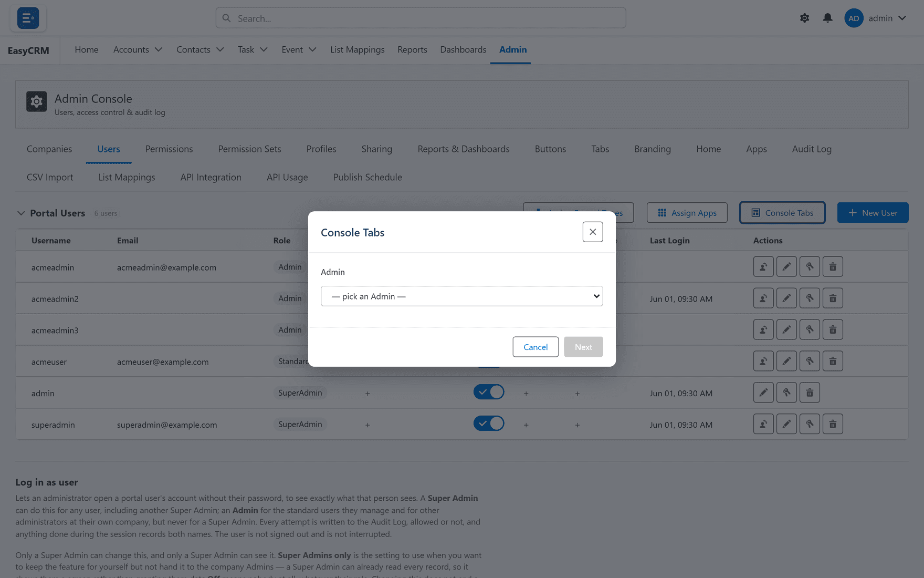Viewport: 924px width, 578px height.
Task: Open the 'pick an Admin' dropdown
Action: coord(461,296)
